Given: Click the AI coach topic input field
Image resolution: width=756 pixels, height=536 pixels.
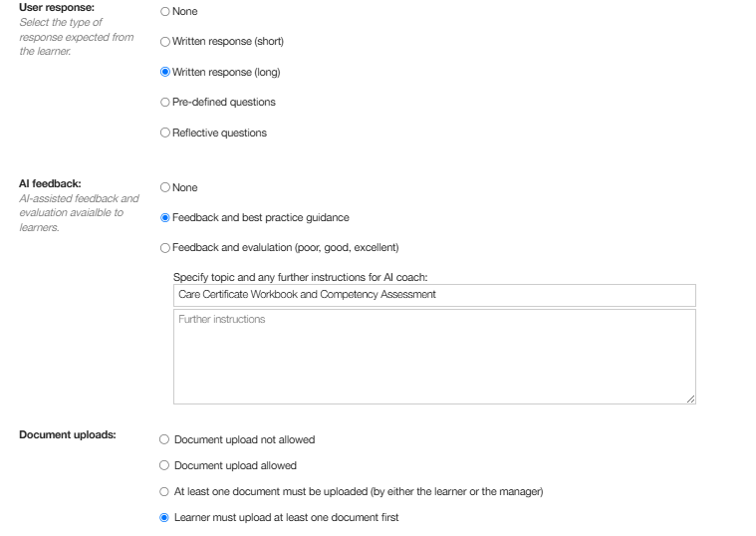Looking at the screenshot, I should click(434, 295).
